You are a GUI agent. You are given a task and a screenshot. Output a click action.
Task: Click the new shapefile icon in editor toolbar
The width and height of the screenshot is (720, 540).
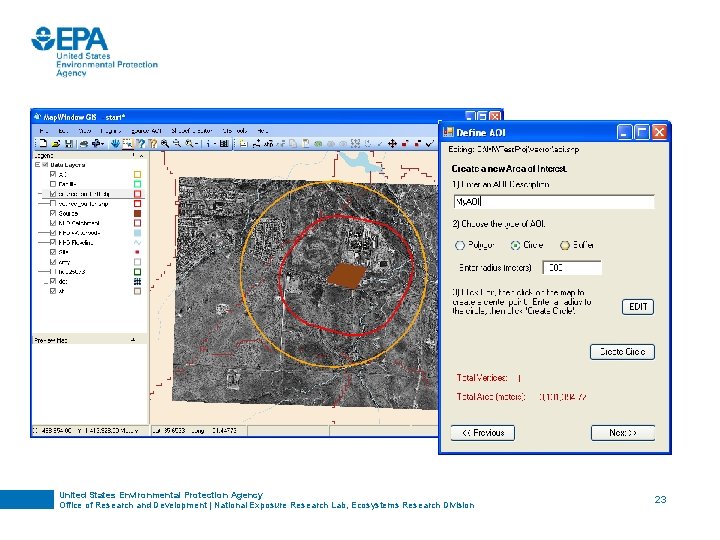click(x=244, y=144)
